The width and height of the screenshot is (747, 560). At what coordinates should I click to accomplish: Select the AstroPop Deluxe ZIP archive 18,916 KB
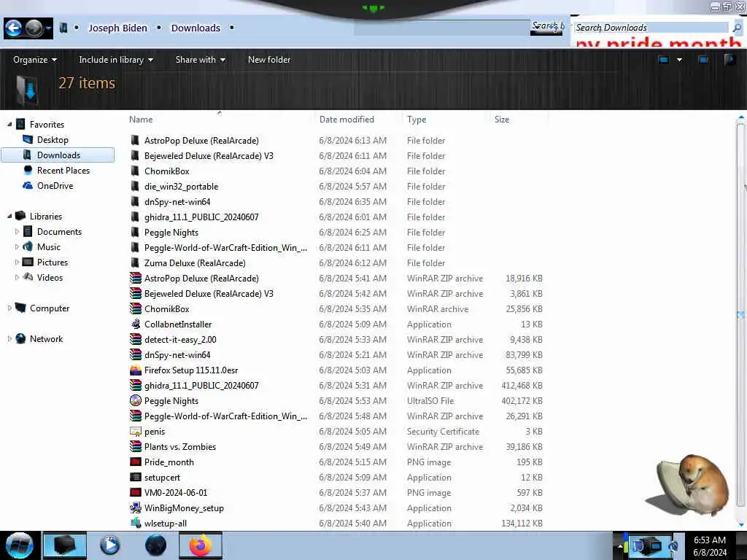tap(201, 279)
